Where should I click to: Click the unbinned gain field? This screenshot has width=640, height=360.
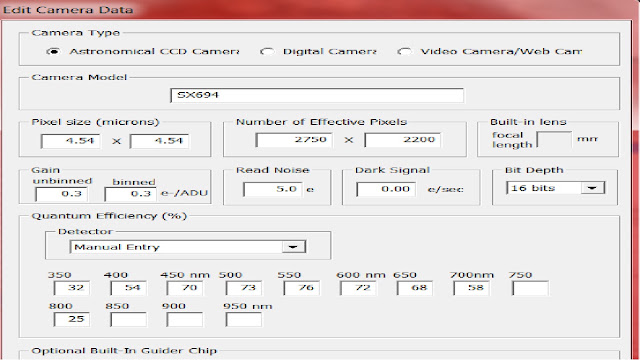click(x=61, y=194)
